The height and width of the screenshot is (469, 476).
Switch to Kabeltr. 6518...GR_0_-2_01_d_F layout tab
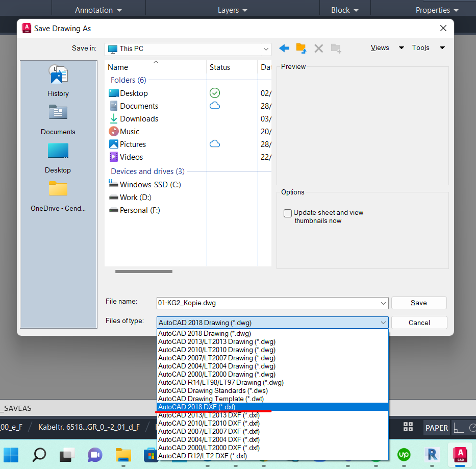[x=89, y=427]
